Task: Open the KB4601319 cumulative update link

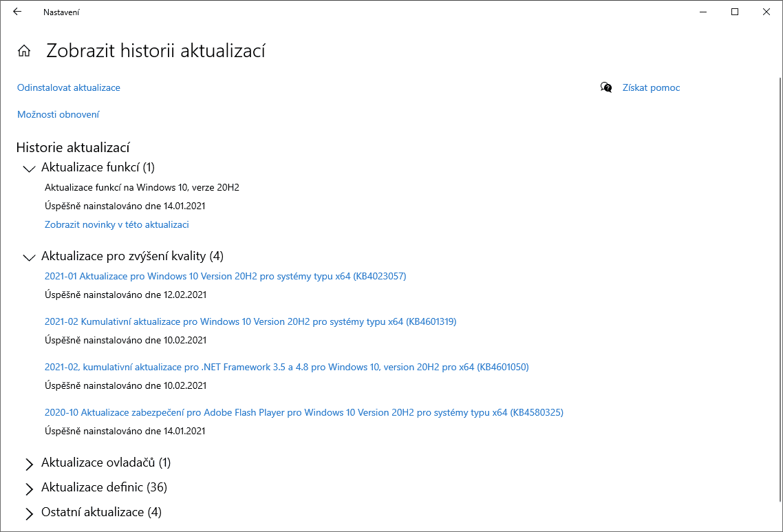Action: tap(250, 321)
